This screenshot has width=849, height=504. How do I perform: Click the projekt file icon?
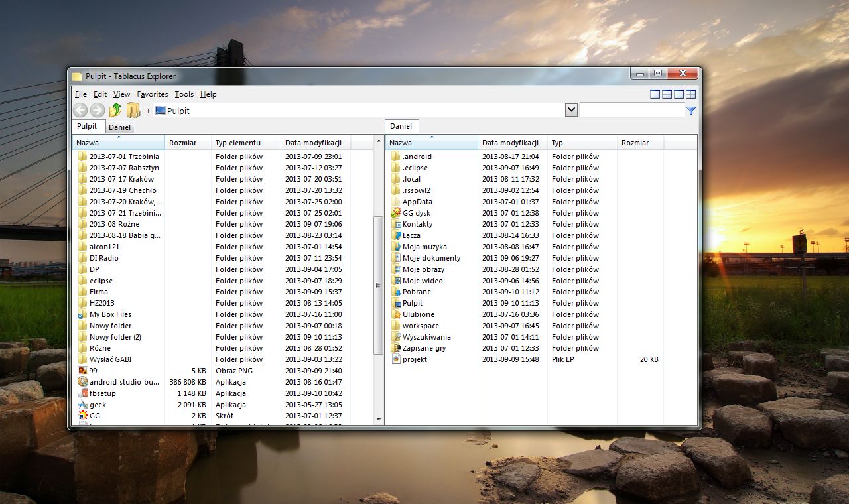point(396,359)
